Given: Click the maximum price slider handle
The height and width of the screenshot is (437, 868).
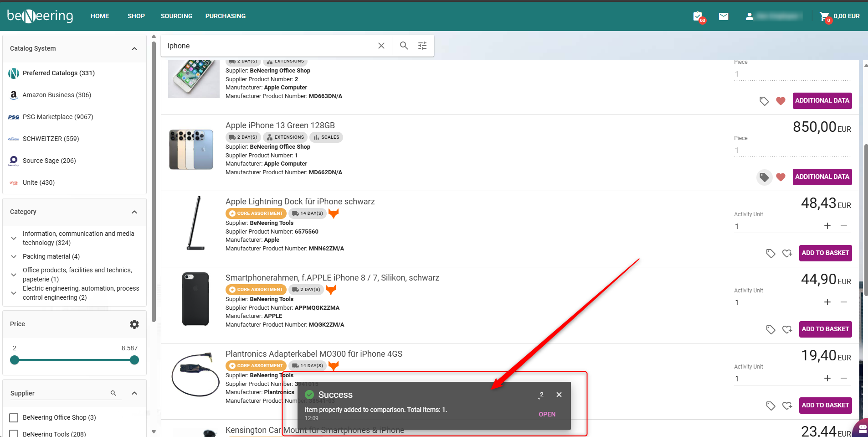Looking at the screenshot, I should point(134,360).
